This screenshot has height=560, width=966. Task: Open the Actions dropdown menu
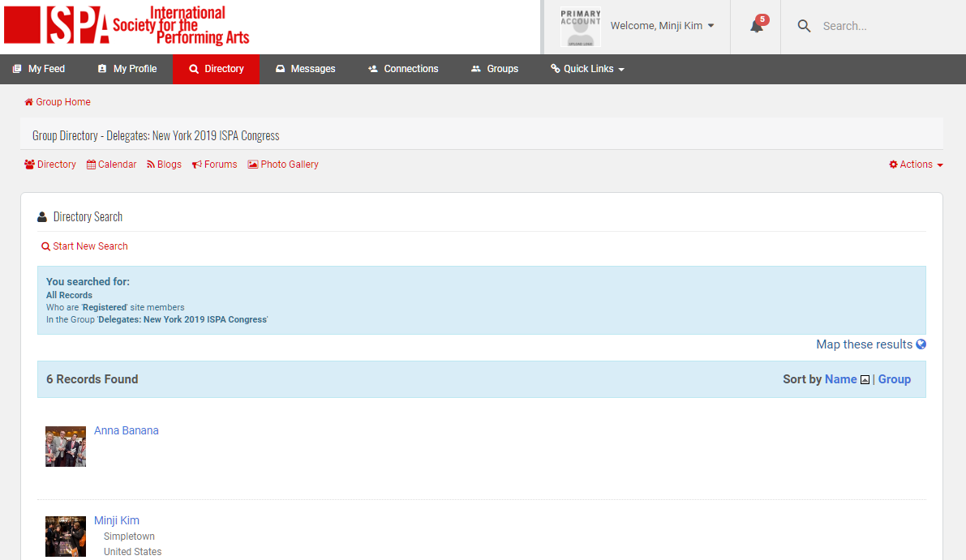(x=916, y=164)
